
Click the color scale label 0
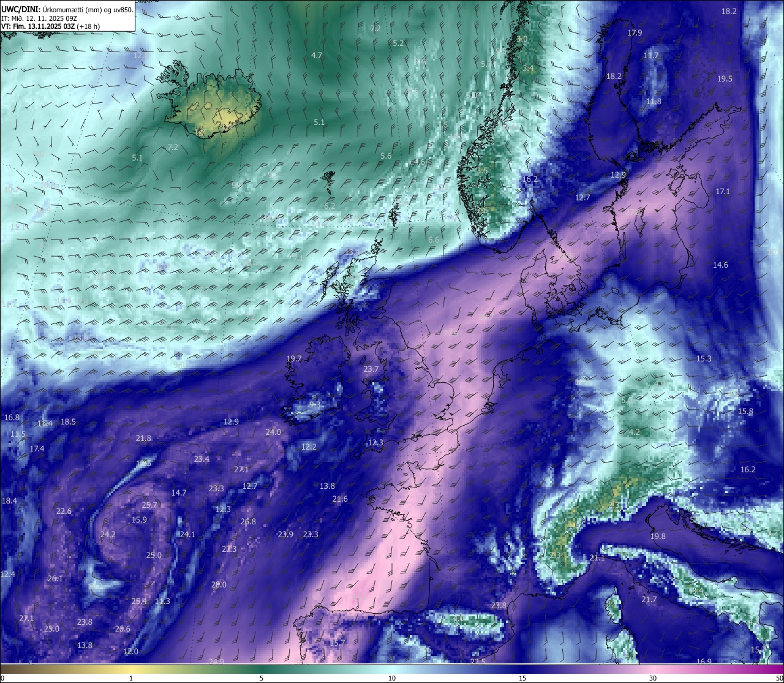click(2, 678)
